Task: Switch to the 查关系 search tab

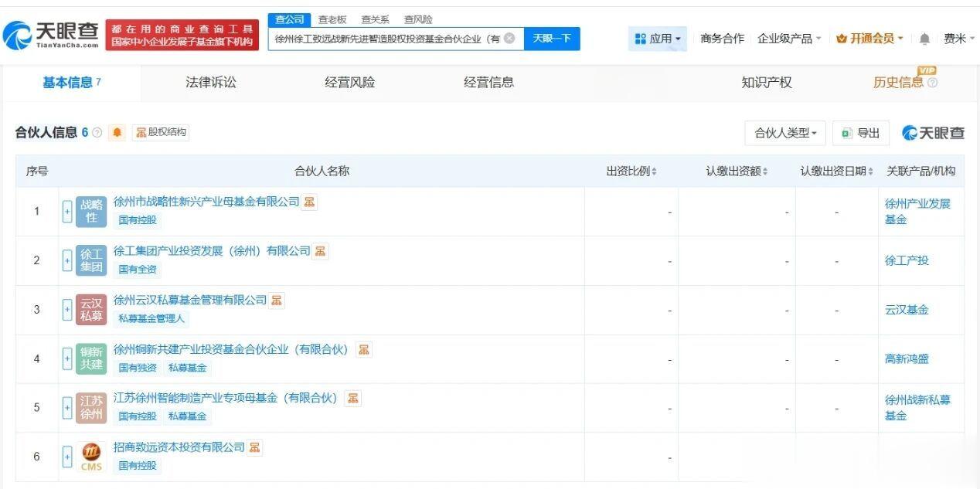Action: point(375,19)
